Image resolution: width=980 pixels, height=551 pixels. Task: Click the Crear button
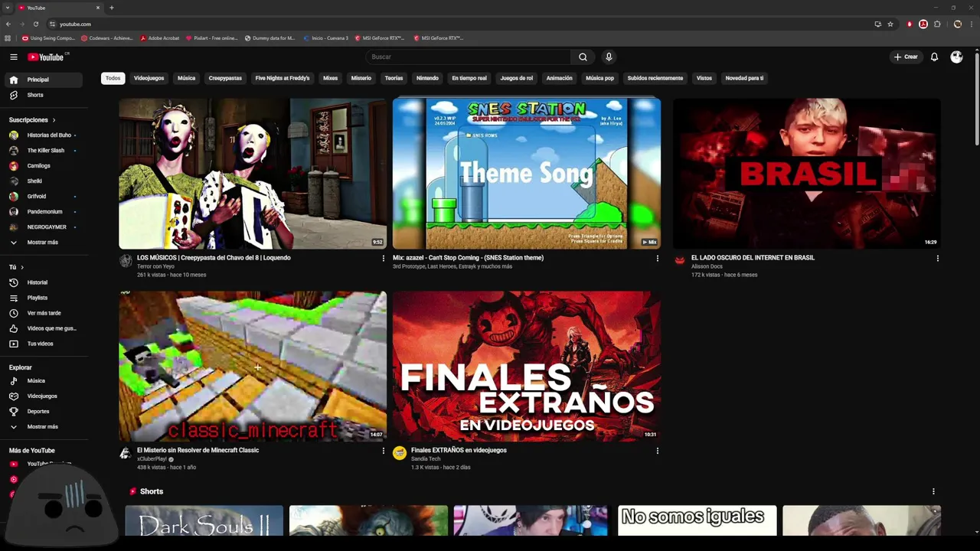pos(906,57)
